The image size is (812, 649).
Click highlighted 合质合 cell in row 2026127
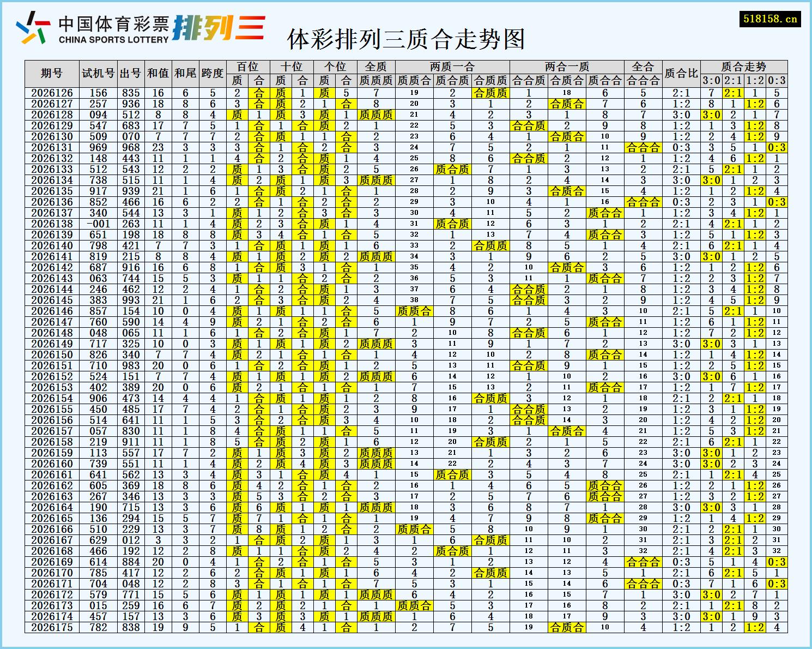pyautogui.click(x=567, y=104)
